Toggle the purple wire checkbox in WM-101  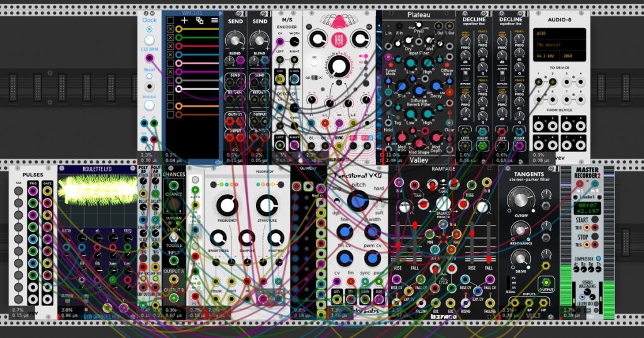[170, 72]
